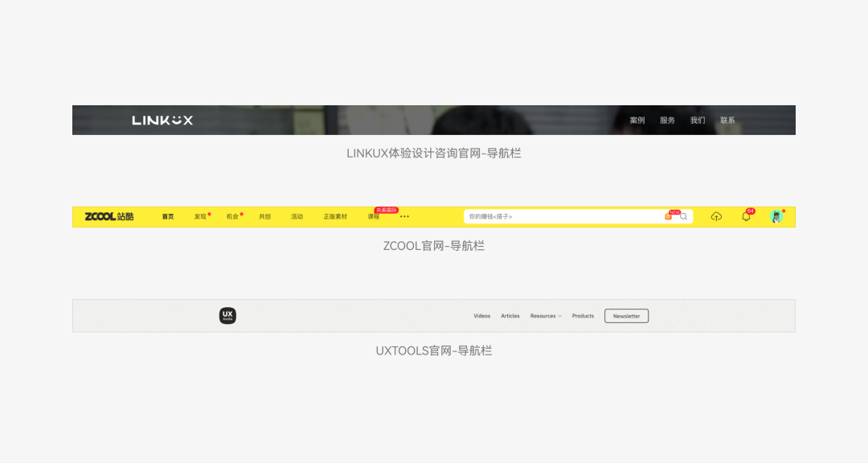Click the Newsletter button
This screenshot has width=868, height=463.
tap(627, 316)
